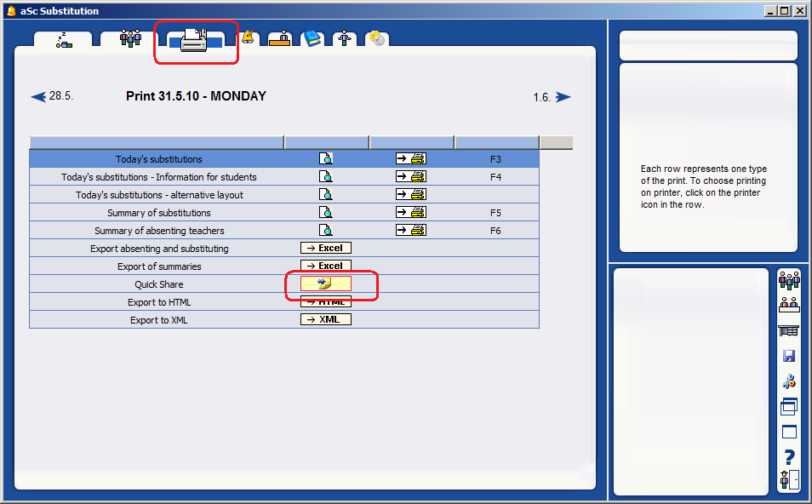Open the classroom board sidebar icon
Viewport: 812px width, 504px height.
coord(789,330)
